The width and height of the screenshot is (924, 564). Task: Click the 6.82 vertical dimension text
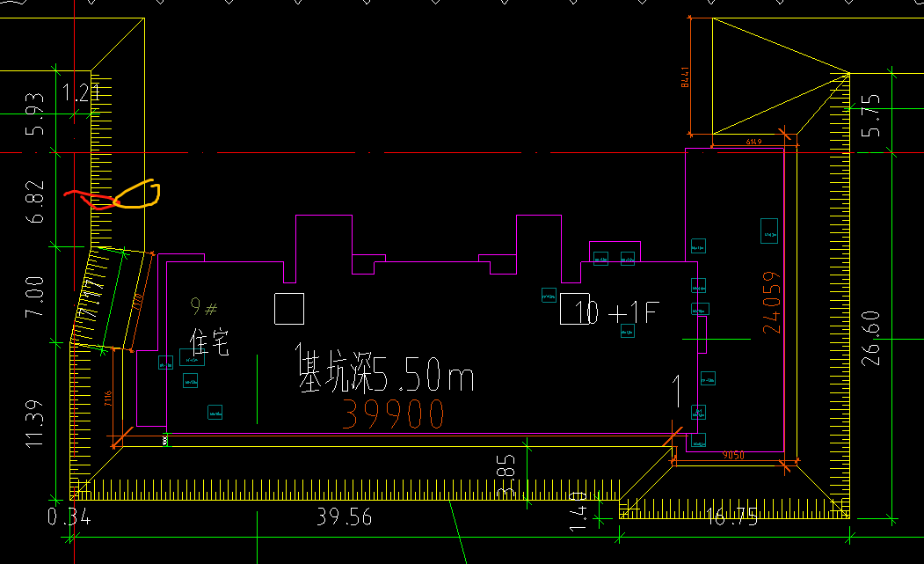(x=35, y=201)
